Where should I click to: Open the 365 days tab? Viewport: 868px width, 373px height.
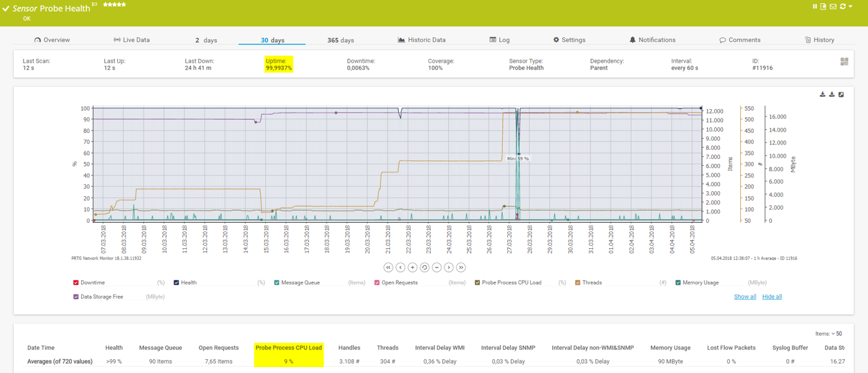click(x=340, y=40)
